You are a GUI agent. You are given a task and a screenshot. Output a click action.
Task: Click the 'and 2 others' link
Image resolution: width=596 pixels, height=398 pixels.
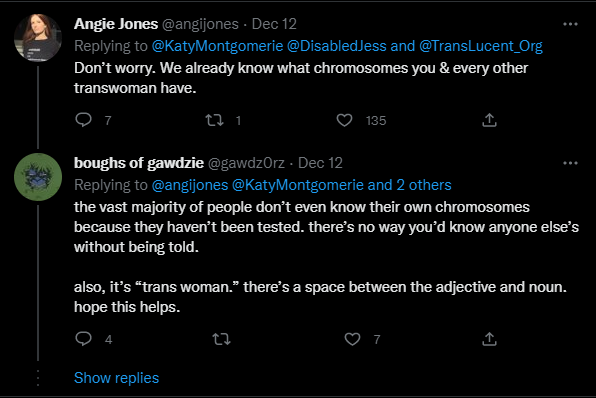point(409,185)
